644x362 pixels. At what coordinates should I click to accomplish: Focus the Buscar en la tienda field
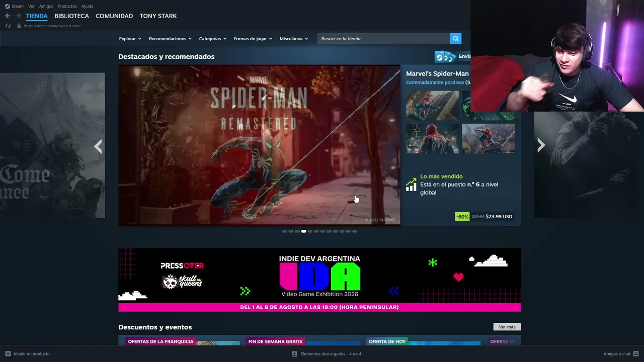click(383, 39)
